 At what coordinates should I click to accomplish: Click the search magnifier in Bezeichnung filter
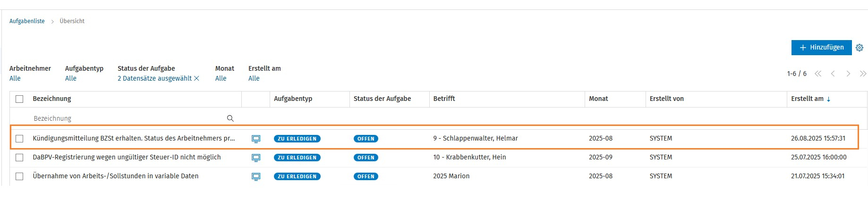(x=230, y=118)
